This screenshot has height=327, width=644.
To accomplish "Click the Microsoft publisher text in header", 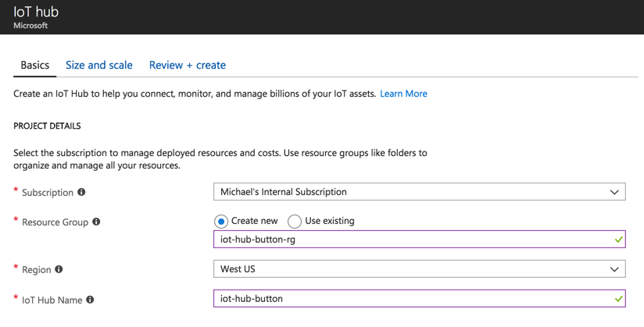I will click(30, 26).
